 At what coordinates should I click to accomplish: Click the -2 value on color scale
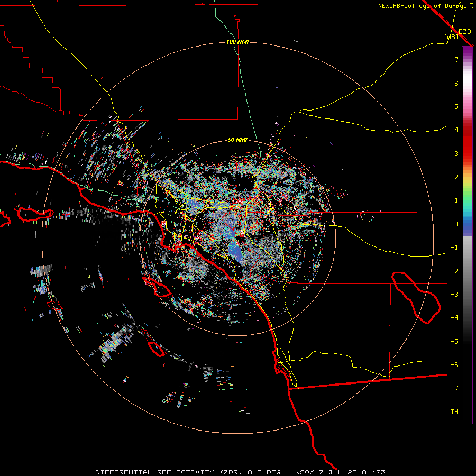[x=454, y=271]
